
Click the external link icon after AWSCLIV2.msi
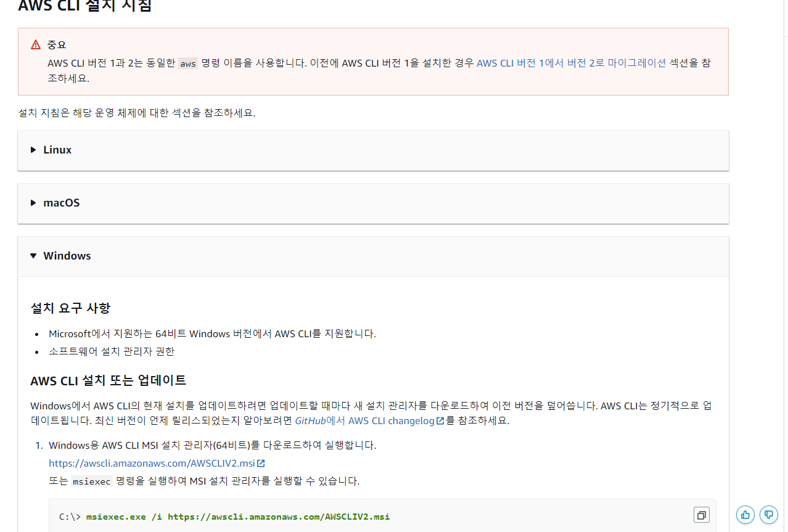261,463
